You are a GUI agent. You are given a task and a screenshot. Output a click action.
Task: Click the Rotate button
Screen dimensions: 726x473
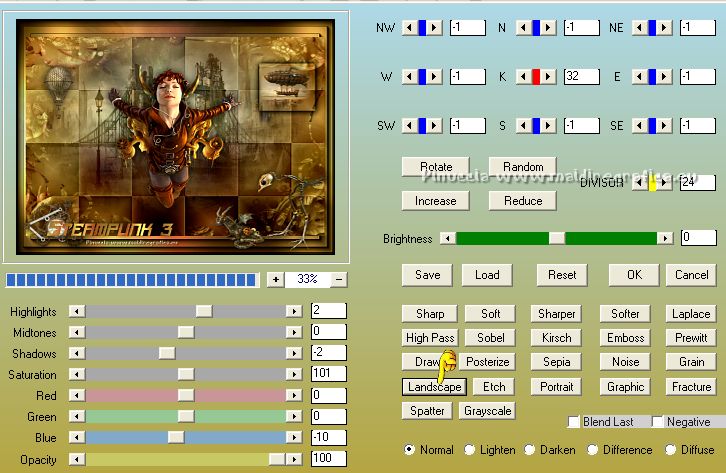[x=436, y=167]
